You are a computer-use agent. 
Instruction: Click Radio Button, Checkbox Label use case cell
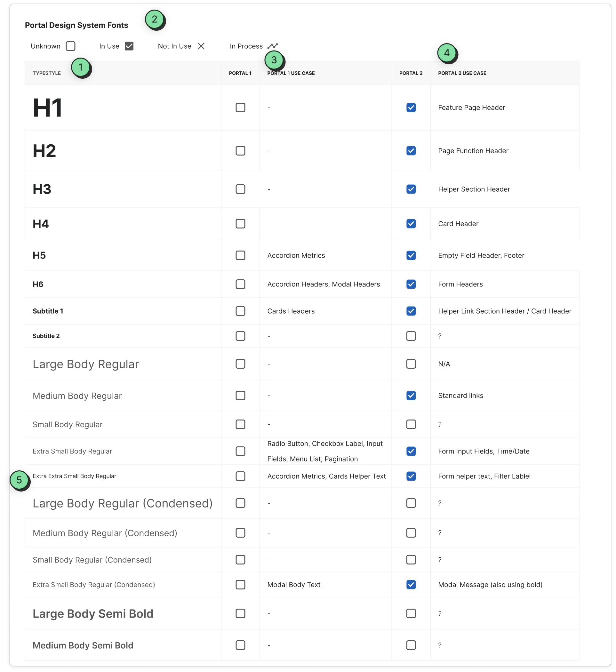click(x=325, y=451)
